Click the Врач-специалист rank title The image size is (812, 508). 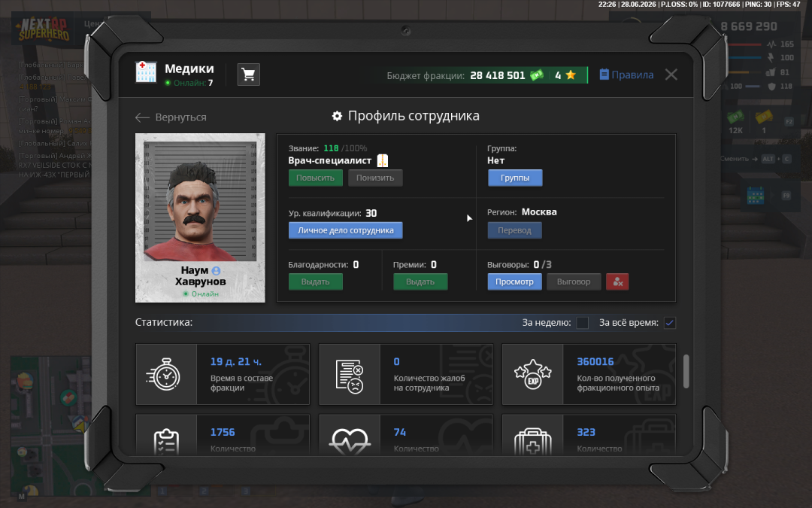coord(330,161)
